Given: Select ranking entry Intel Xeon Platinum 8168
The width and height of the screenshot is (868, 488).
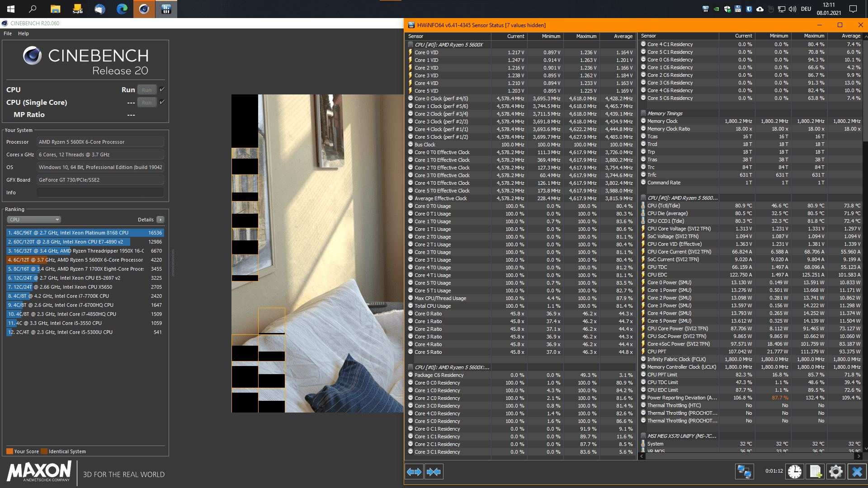Looking at the screenshot, I should point(85,233).
